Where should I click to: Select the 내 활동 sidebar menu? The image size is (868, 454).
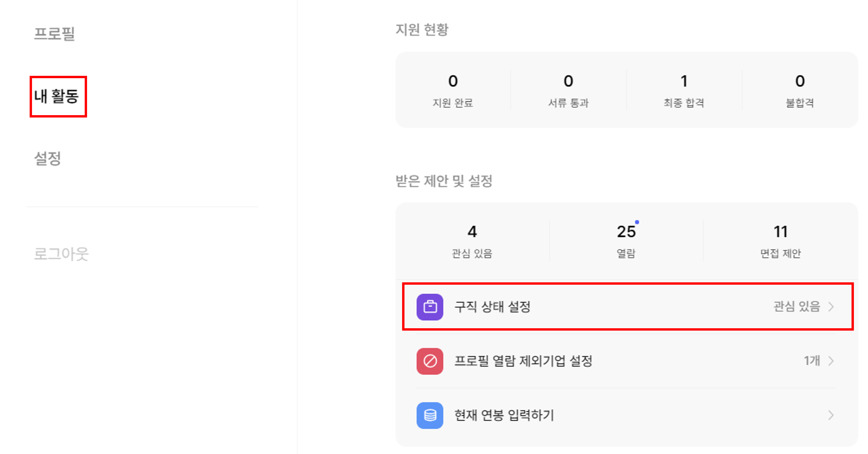click(56, 96)
